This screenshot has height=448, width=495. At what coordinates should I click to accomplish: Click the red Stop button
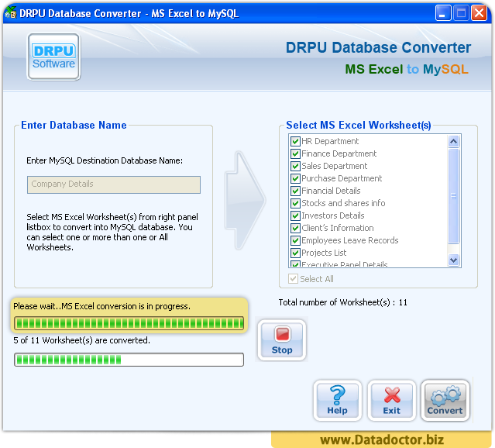point(282,340)
